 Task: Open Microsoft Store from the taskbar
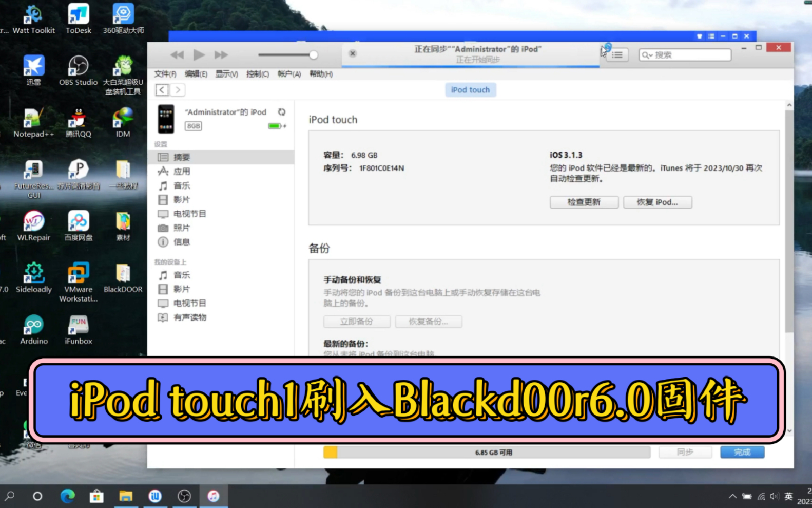click(x=96, y=496)
